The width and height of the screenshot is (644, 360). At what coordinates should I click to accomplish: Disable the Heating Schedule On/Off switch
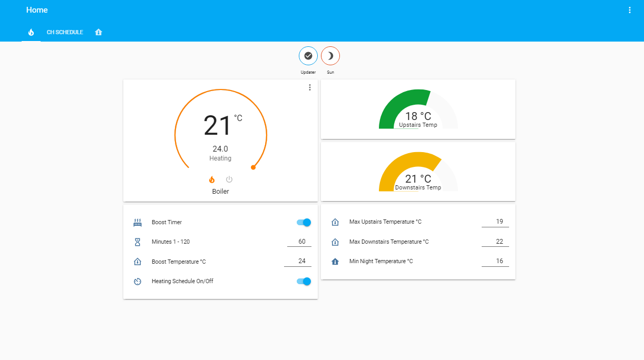(x=303, y=281)
